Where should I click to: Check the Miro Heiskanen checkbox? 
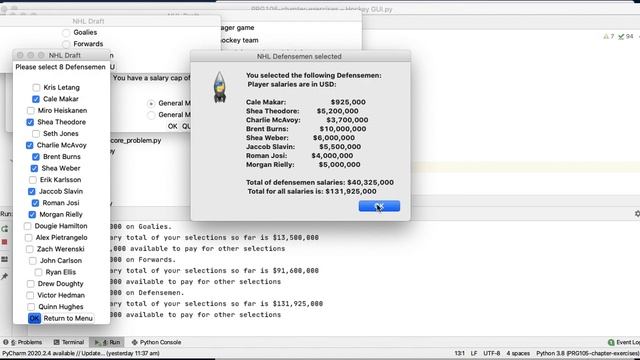[31, 111]
